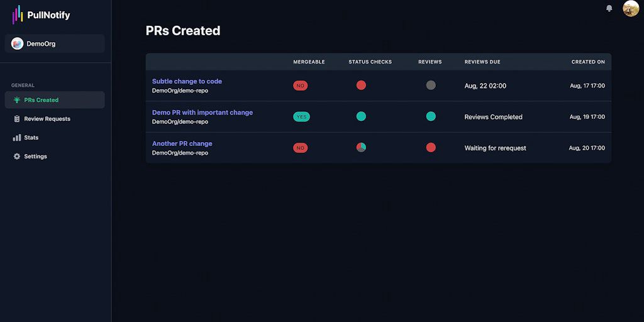Open the Settings menu item
The image size is (644, 322).
tap(35, 157)
